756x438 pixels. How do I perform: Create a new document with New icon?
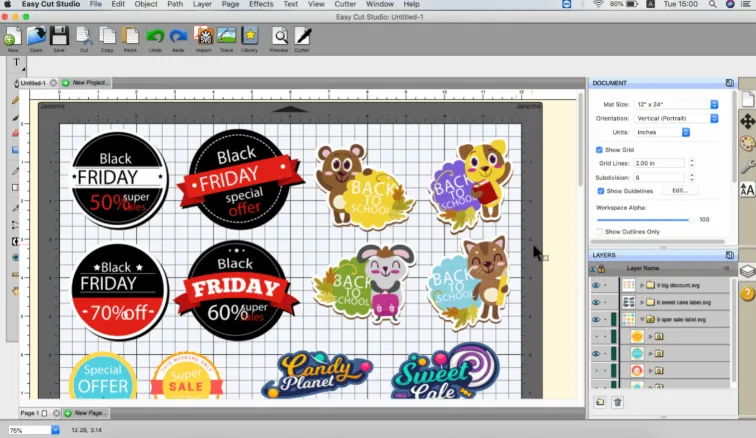[x=13, y=37]
